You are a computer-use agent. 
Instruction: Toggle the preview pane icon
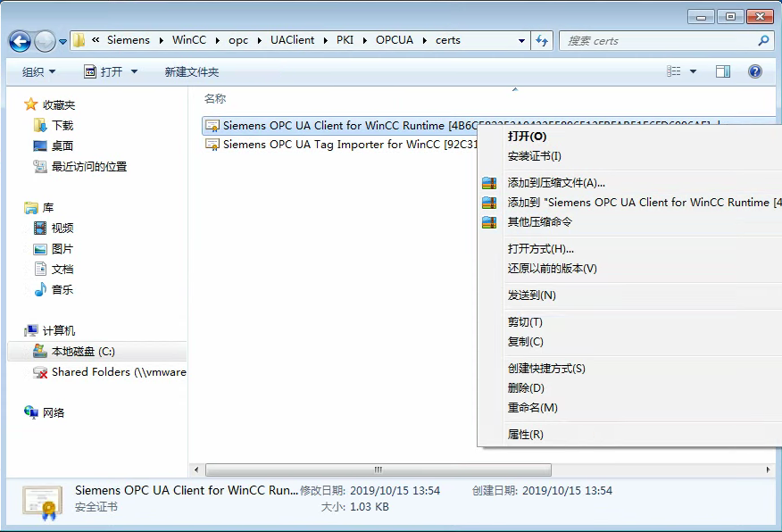[723, 71]
